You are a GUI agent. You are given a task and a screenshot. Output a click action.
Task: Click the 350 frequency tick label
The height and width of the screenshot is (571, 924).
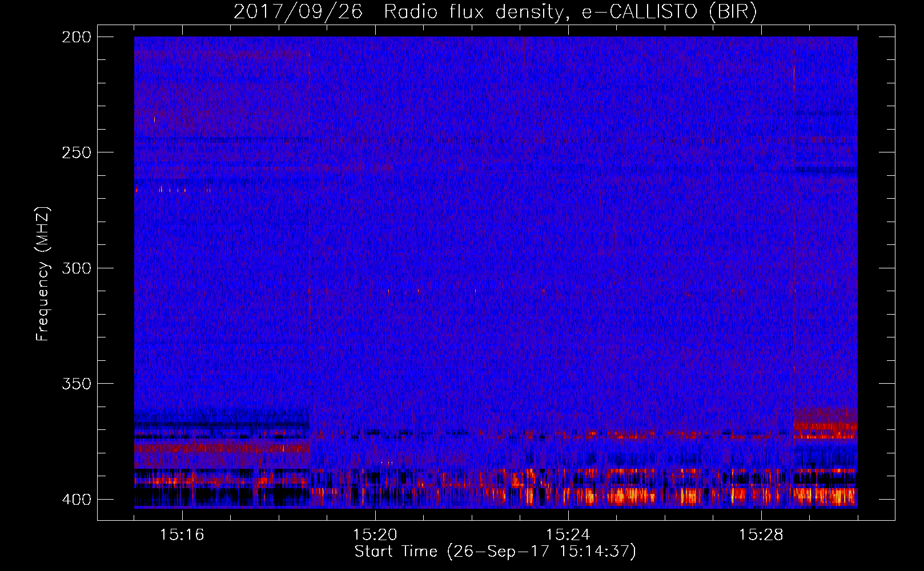pos(76,383)
